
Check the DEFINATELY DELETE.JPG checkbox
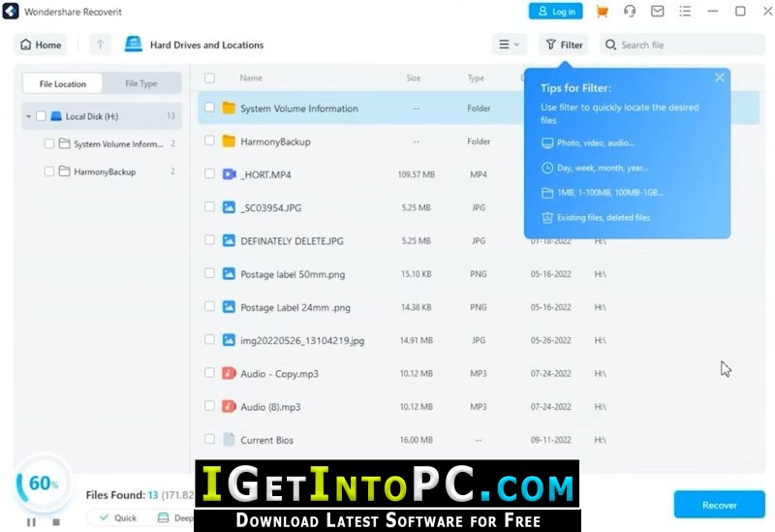[x=209, y=239]
